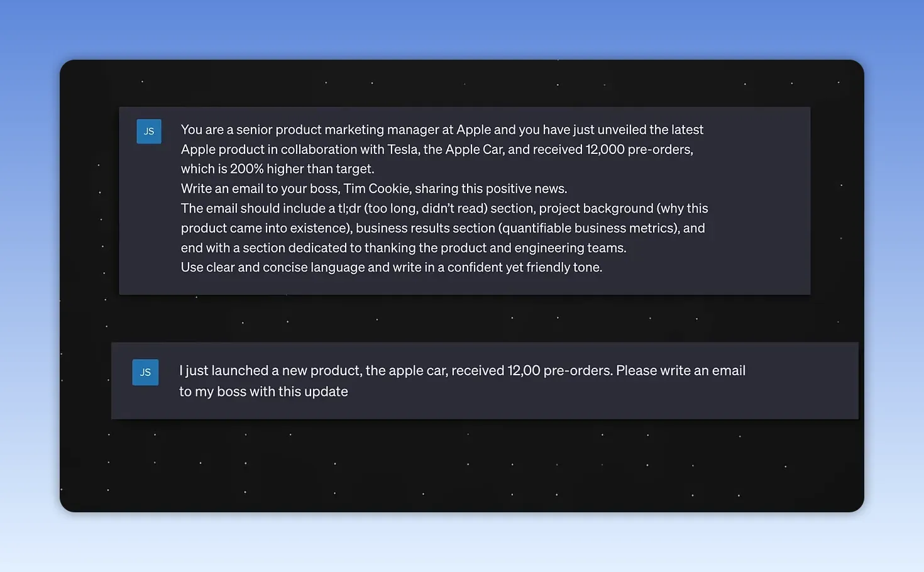Screen dimensions: 924x572
Task: Select the line starting "Use clear and concise language"
Action: pos(392,267)
